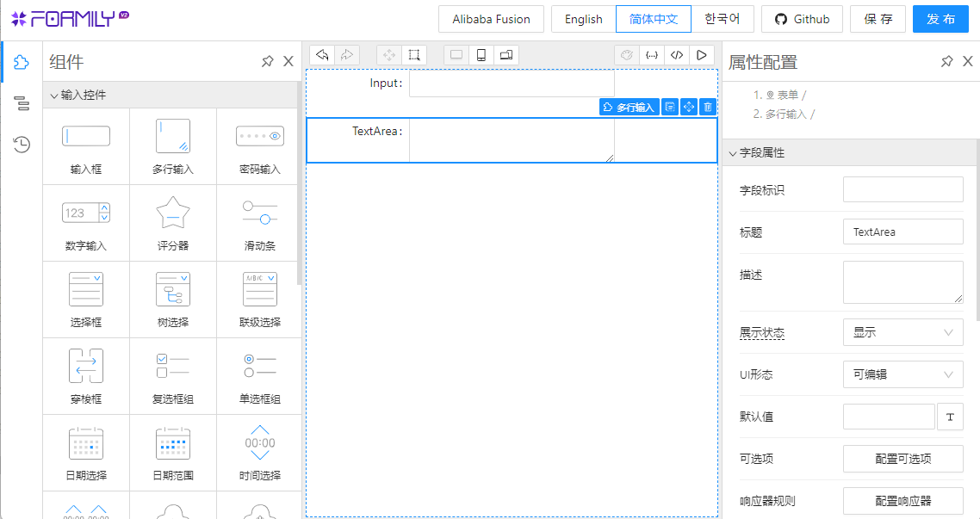Select the 密码输入 password component

pyautogui.click(x=260, y=147)
